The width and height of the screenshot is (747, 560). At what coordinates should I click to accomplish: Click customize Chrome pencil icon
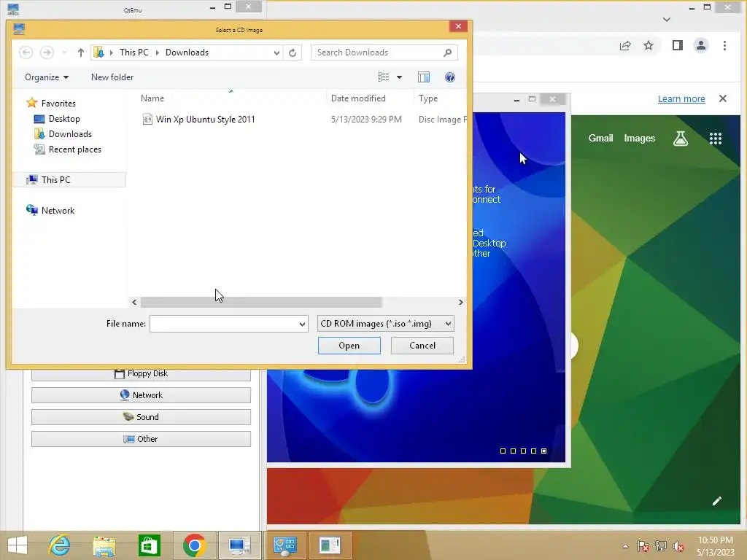pyautogui.click(x=717, y=500)
